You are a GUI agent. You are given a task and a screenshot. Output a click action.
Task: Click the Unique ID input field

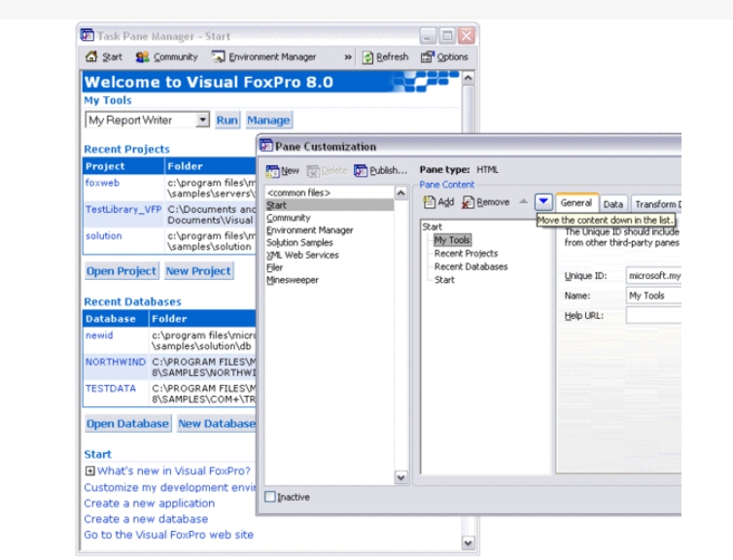pyautogui.click(x=653, y=276)
